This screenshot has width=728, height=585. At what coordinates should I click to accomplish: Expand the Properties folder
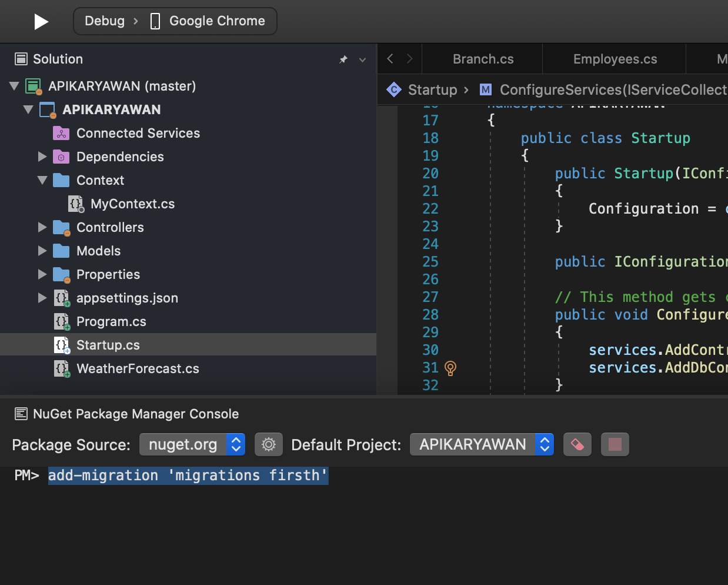coord(42,274)
